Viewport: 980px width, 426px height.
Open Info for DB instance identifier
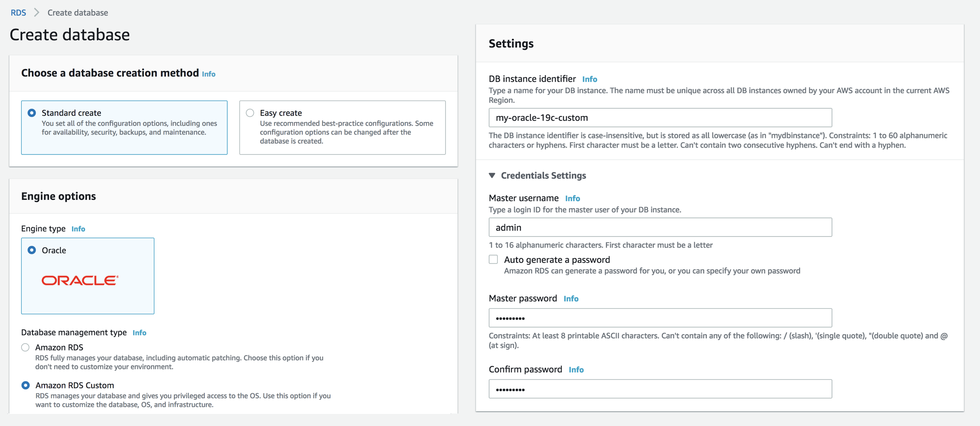pyautogui.click(x=590, y=79)
